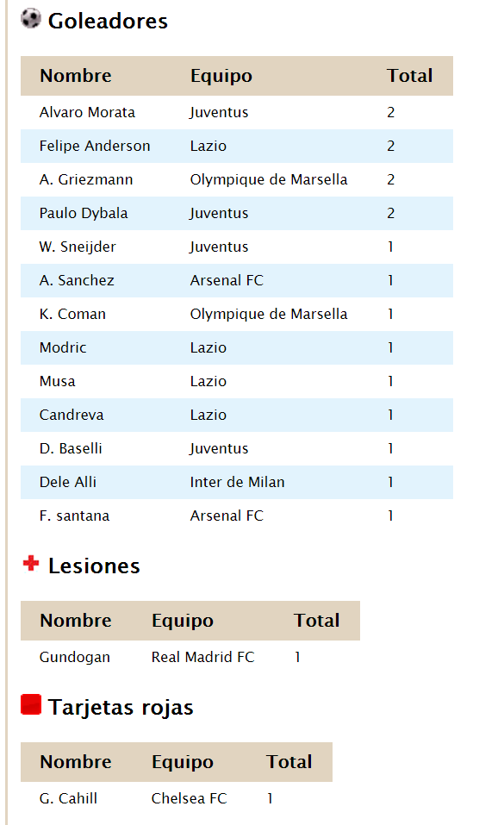This screenshot has width=504, height=825.
Task: Click the soccer ball icon beside Goleadores
Action: [30, 18]
